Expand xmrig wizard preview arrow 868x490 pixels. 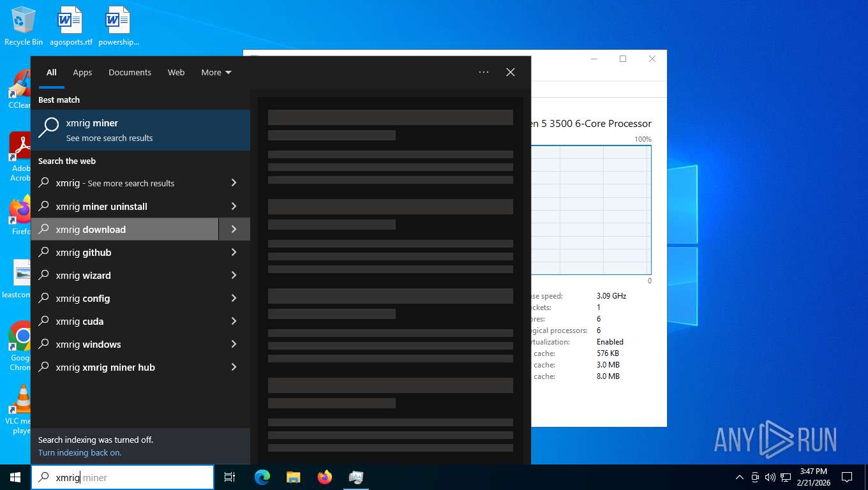click(234, 275)
